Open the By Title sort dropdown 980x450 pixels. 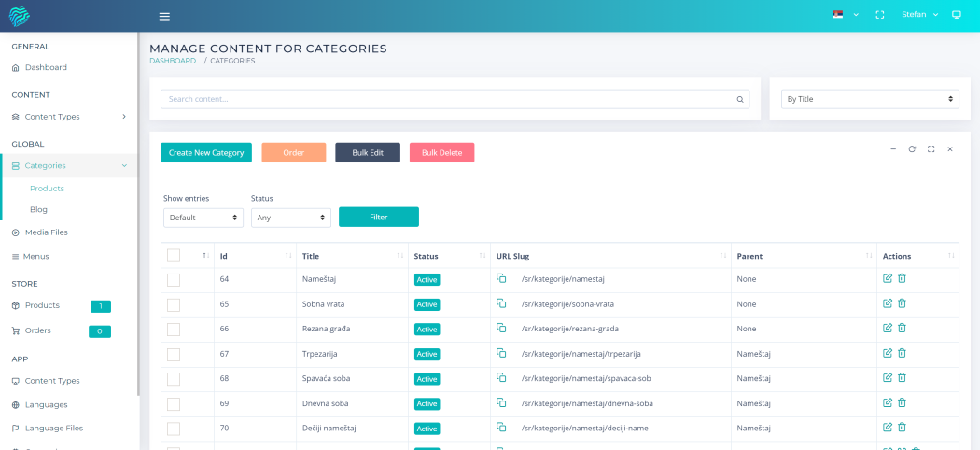(870, 99)
